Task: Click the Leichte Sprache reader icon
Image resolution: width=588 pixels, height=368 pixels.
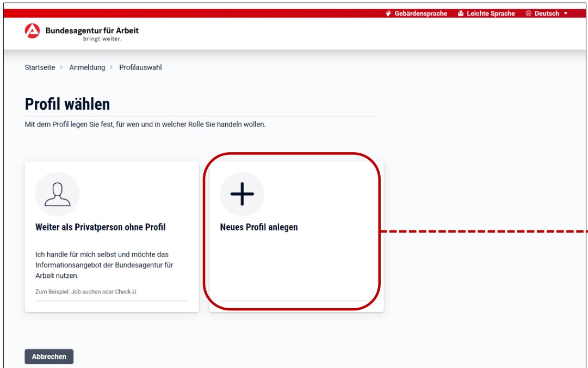Action: coord(461,14)
